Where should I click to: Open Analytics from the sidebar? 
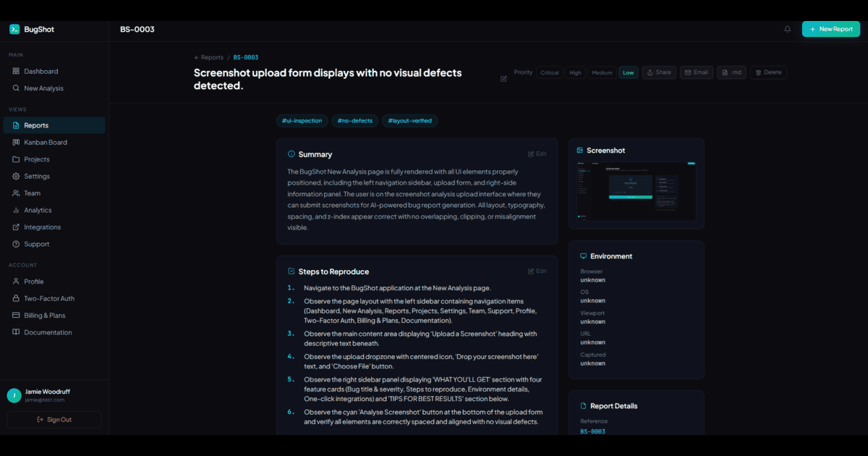[x=38, y=210]
